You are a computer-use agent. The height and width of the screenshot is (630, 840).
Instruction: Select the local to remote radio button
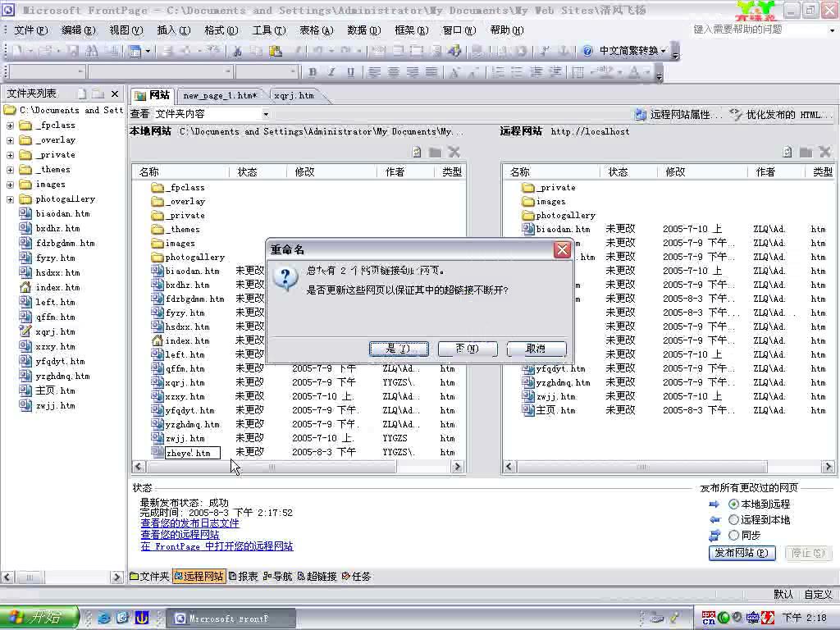pos(733,504)
